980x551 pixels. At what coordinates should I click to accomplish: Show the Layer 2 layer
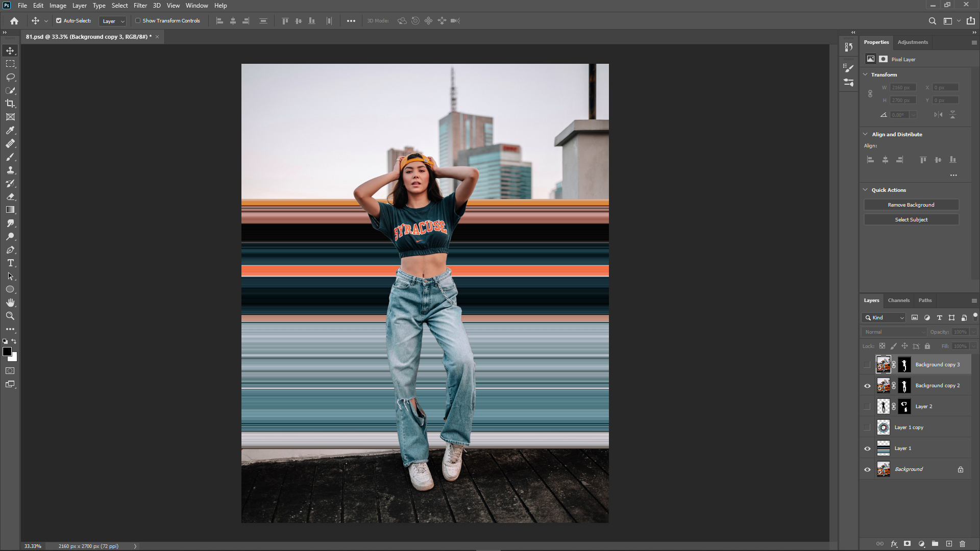click(x=867, y=407)
